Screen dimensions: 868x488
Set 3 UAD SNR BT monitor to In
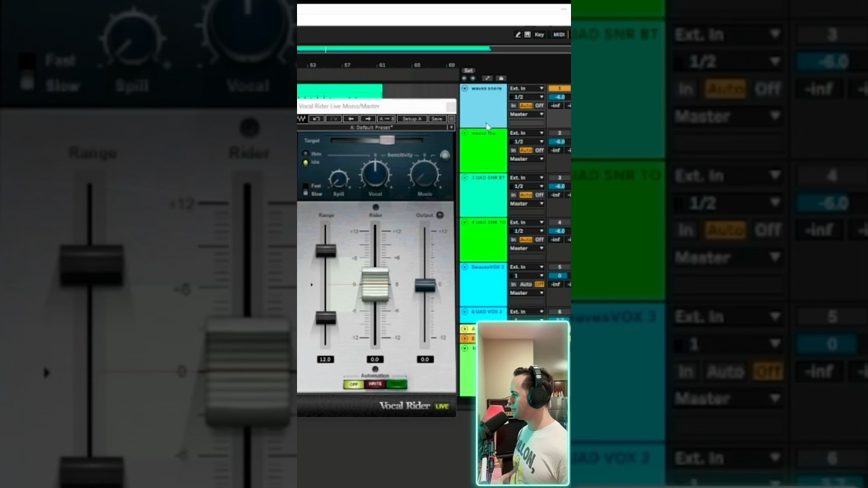[x=513, y=195]
